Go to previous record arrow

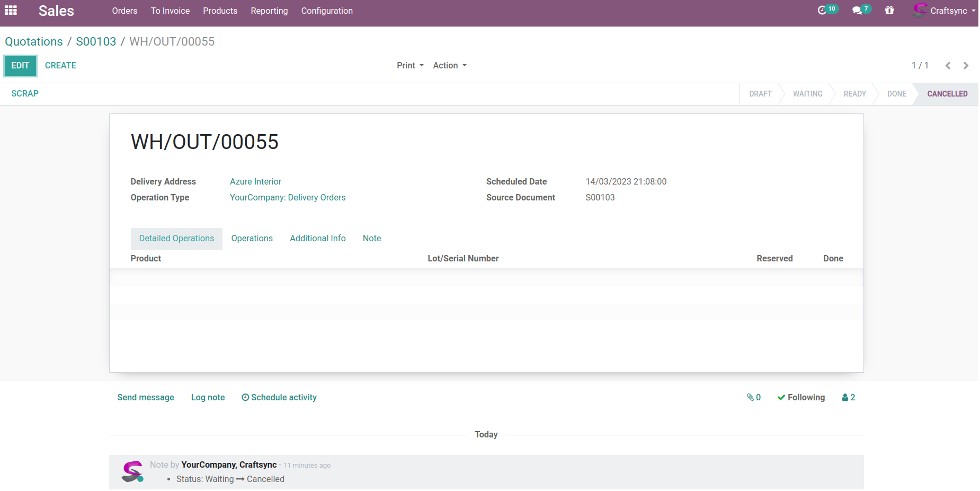[x=948, y=66]
